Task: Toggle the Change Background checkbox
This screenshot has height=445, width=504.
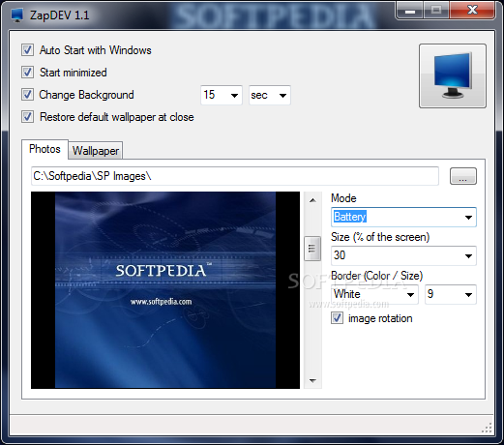Action: click(x=27, y=95)
